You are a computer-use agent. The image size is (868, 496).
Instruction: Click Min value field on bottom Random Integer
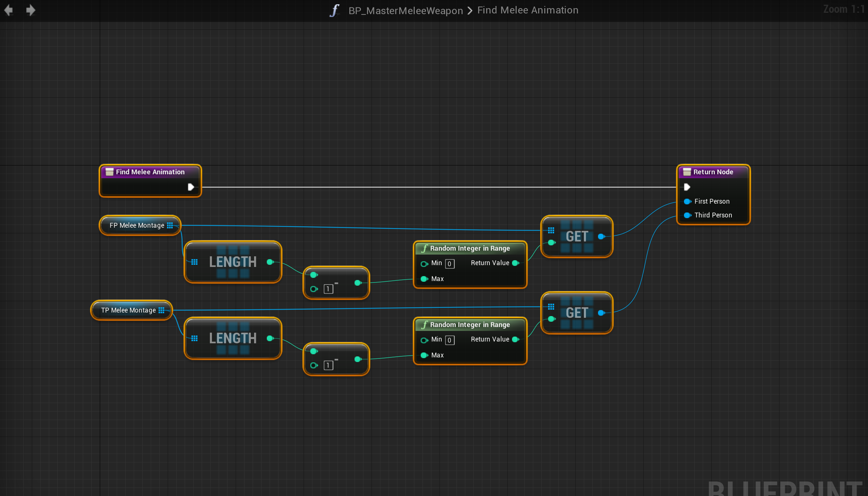[x=449, y=340]
